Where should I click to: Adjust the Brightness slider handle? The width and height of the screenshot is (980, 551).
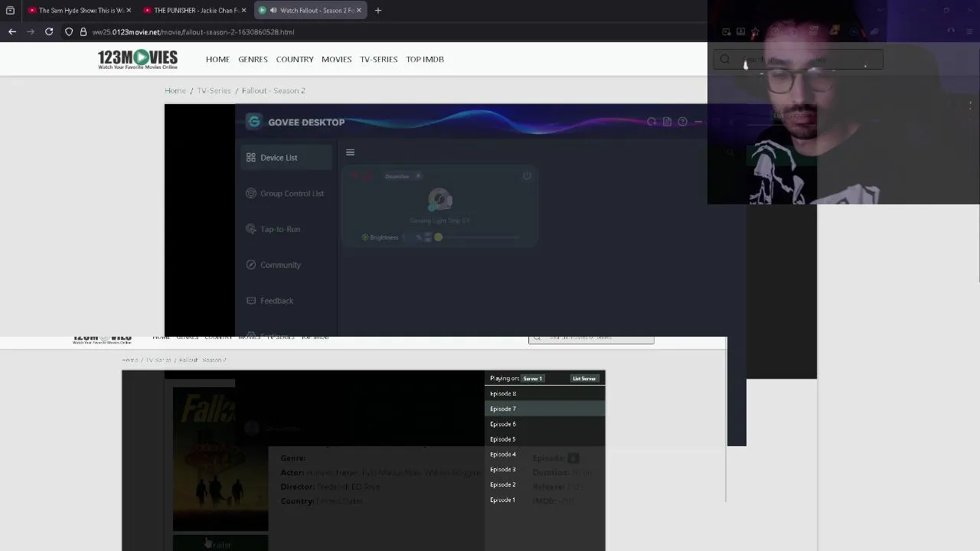tap(438, 237)
